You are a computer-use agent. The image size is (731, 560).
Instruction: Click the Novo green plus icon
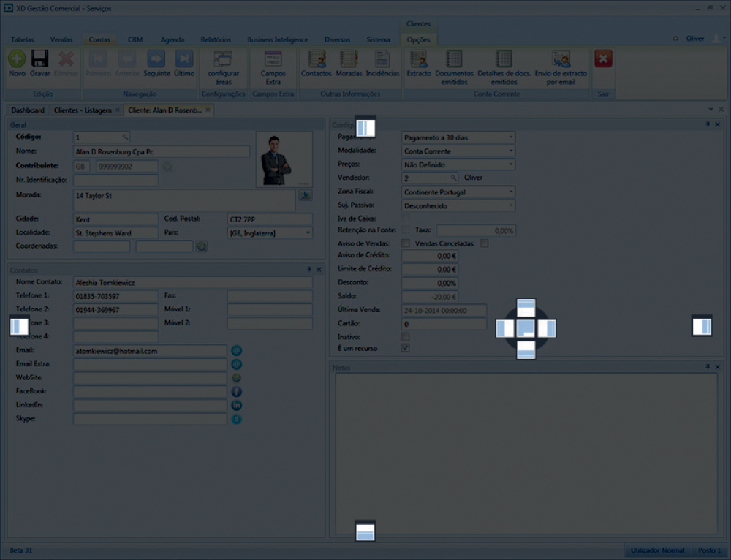click(17, 59)
